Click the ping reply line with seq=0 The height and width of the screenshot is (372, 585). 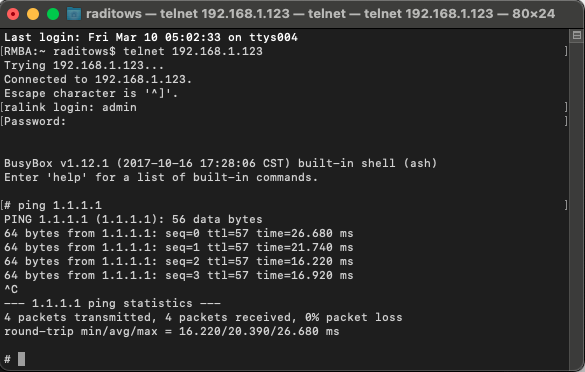179,234
